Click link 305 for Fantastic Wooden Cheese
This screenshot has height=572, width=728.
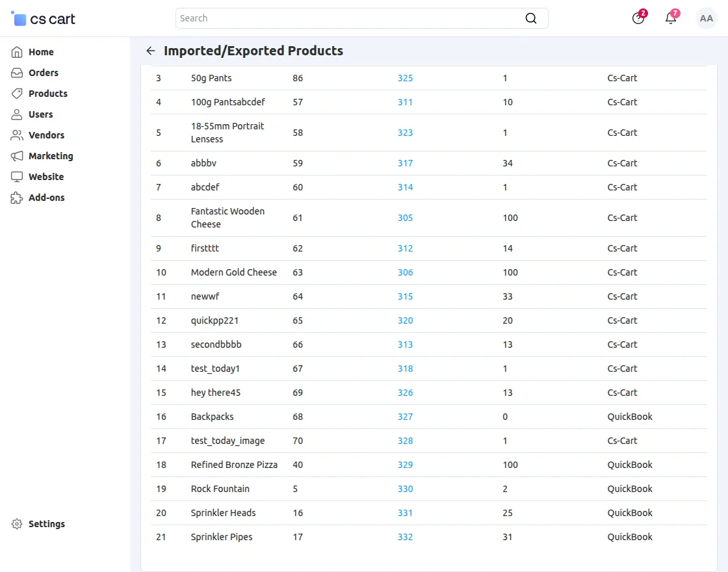pos(405,218)
